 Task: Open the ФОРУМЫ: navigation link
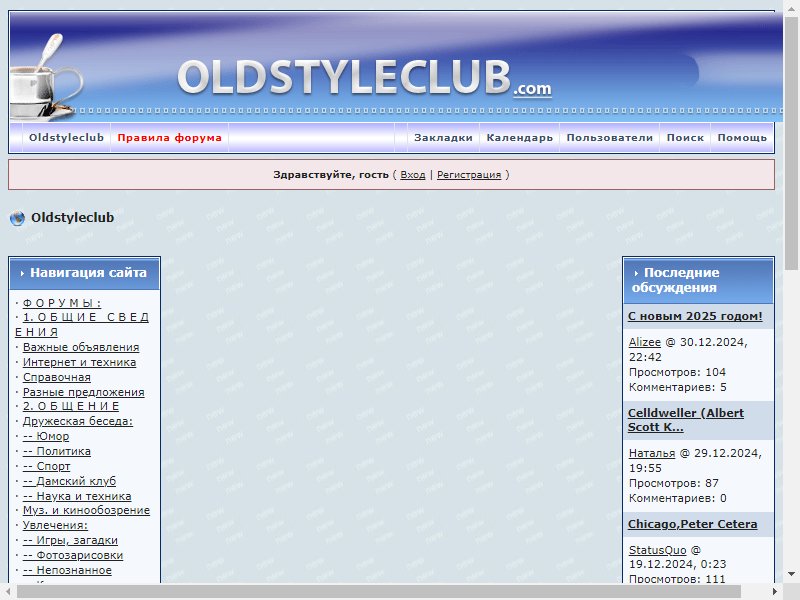pos(62,303)
